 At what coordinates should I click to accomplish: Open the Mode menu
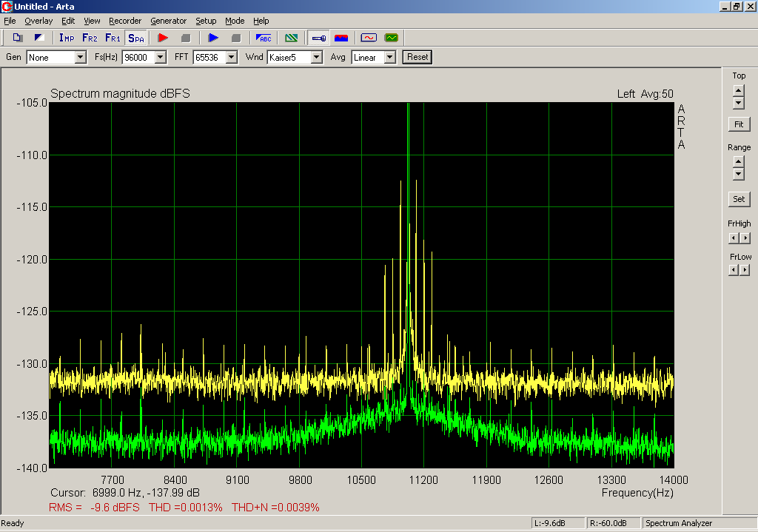coord(235,21)
